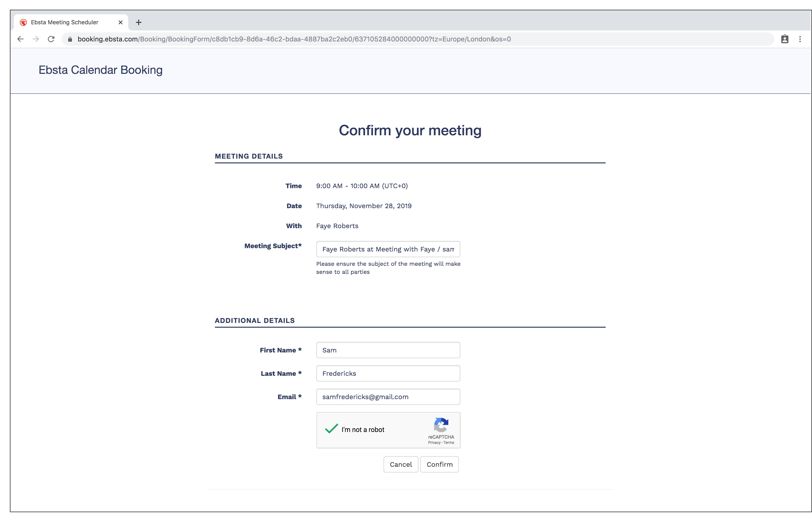The image size is (812, 522).
Task: Select the Email input field
Action: point(388,397)
